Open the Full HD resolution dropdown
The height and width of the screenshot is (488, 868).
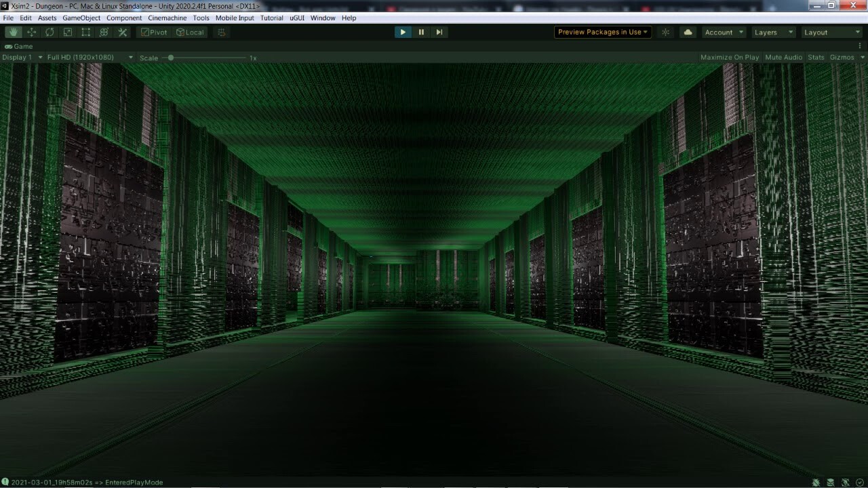pos(87,57)
